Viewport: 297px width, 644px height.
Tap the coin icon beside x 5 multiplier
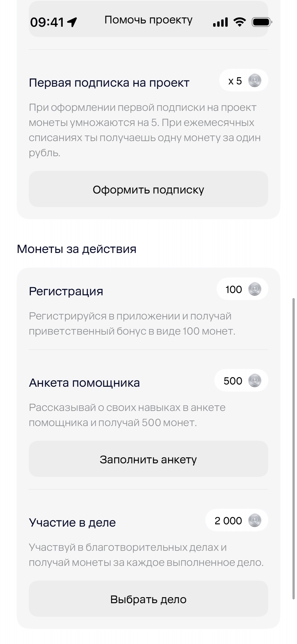click(x=254, y=81)
